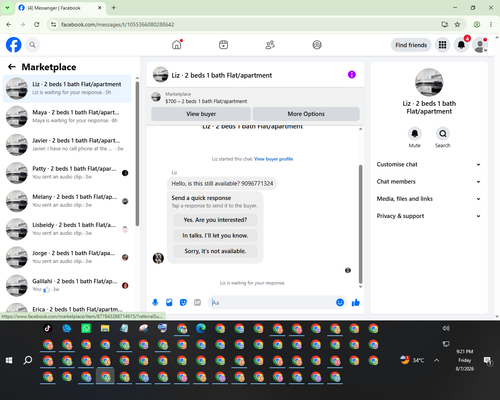This screenshot has height=400, width=500.
Task: Expand Media, files and links section
Action: [x=429, y=199]
